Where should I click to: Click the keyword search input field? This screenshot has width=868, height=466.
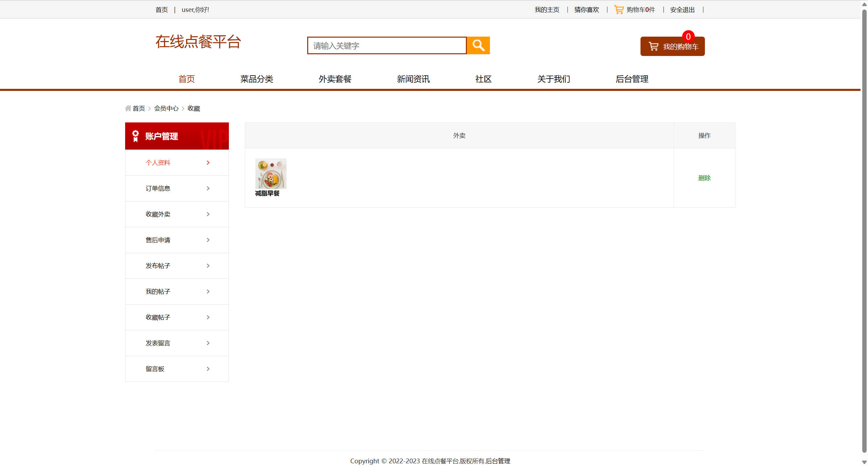point(387,45)
